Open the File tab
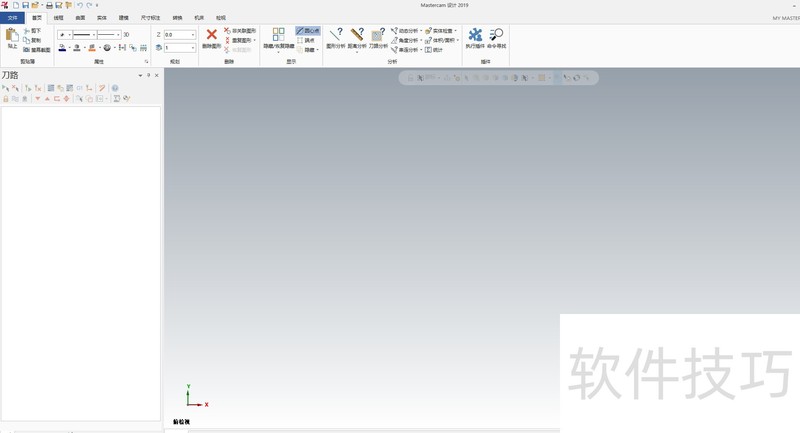The image size is (800, 433). [12, 18]
